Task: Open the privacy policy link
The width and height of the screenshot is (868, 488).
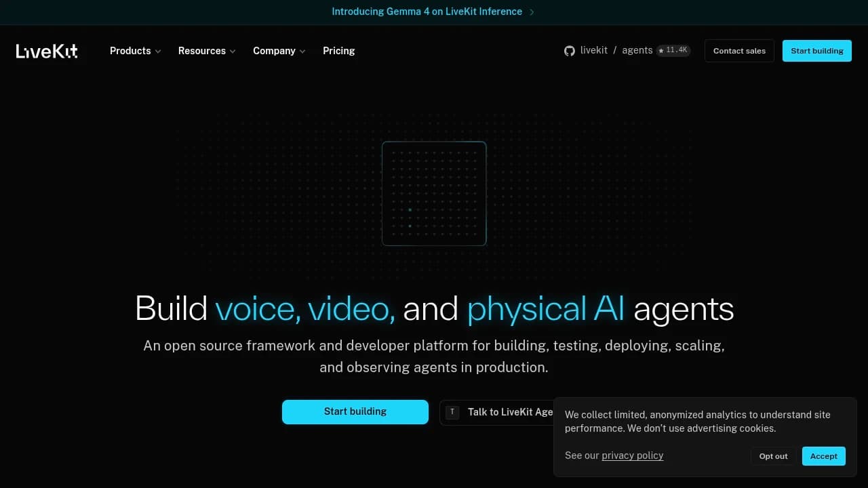Action: click(633, 455)
